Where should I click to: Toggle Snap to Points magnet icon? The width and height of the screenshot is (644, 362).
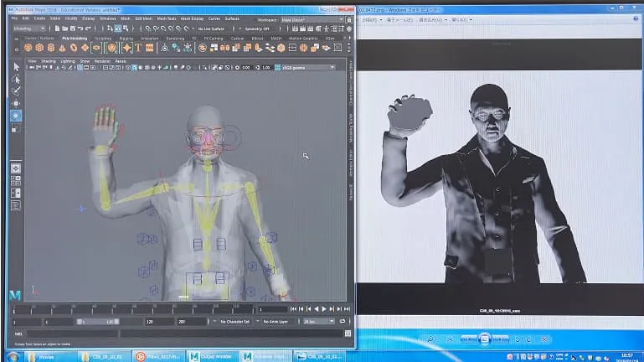pos(163,28)
